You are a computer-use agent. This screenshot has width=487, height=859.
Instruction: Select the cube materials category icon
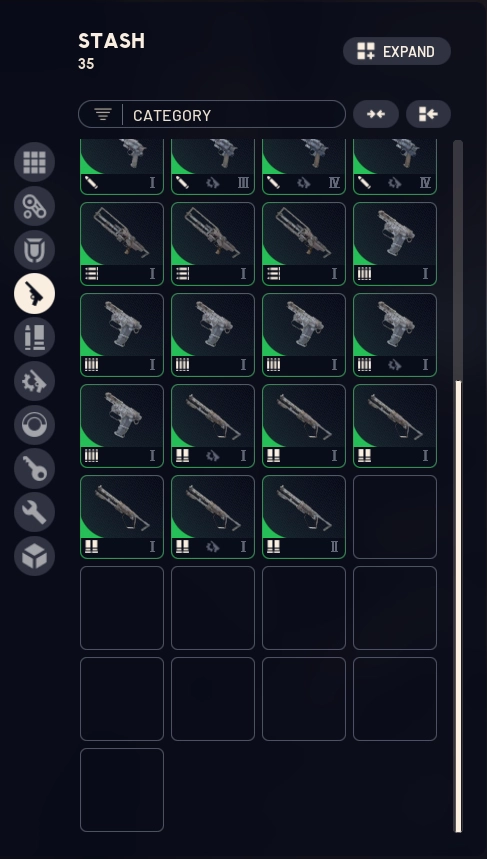pos(35,557)
